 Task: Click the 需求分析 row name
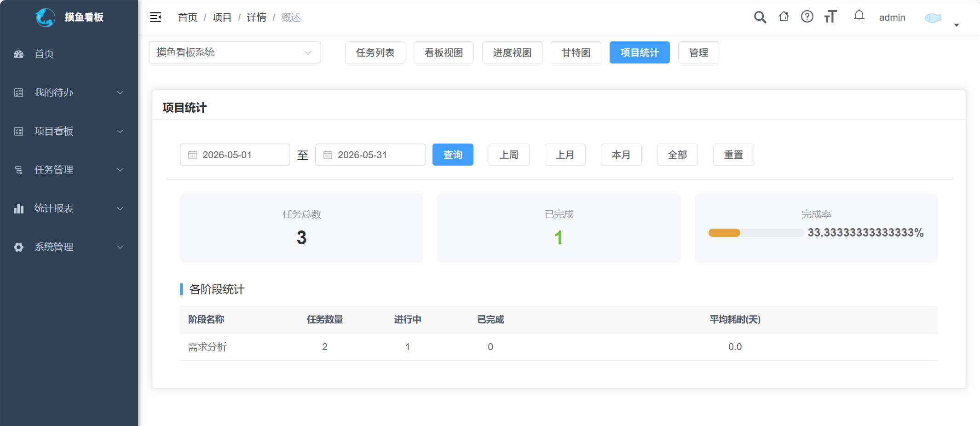point(207,347)
